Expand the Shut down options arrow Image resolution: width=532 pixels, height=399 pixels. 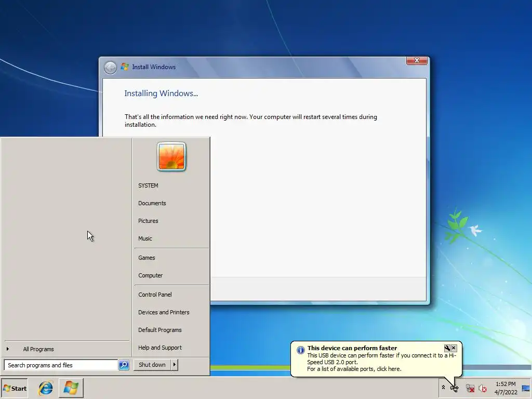pos(175,365)
